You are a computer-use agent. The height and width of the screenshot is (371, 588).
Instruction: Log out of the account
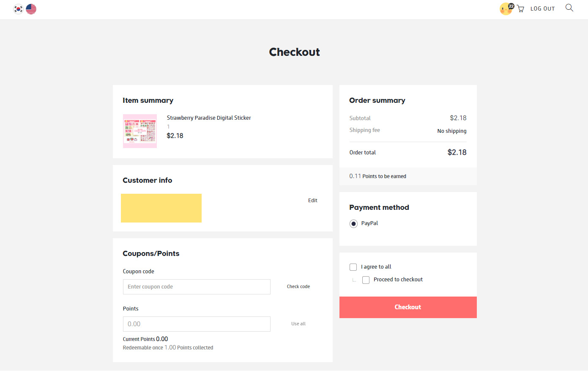tap(542, 9)
